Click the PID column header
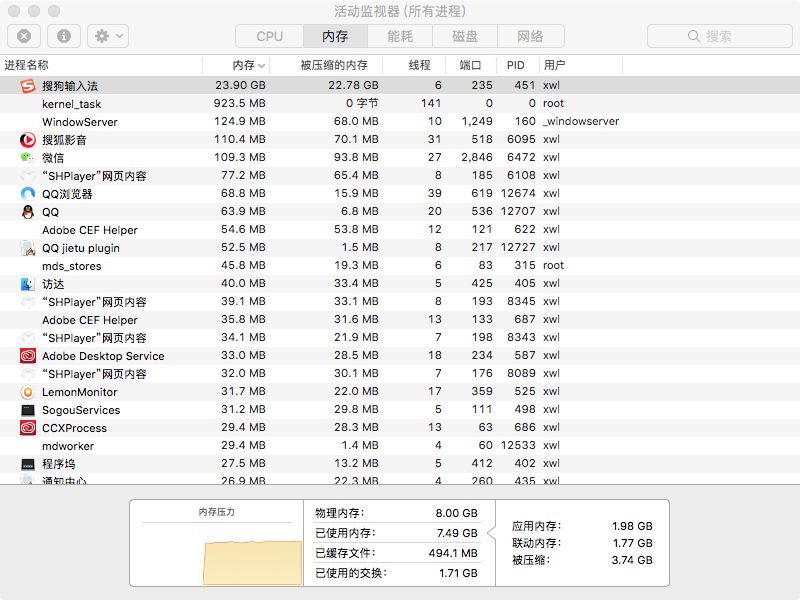The width and height of the screenshot is (800, 600). tap(516, 65)
